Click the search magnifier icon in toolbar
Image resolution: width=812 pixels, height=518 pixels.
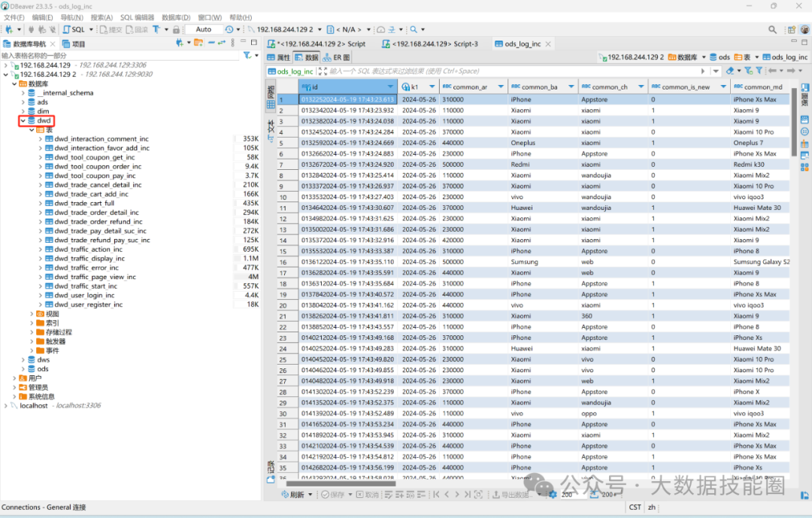pos(414,29)
